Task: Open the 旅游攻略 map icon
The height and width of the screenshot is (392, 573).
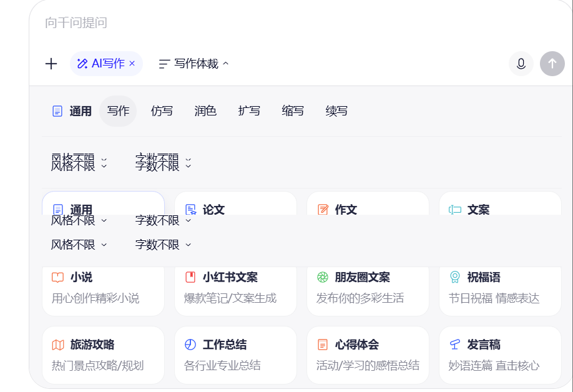Action: click(x=57, y=344)
